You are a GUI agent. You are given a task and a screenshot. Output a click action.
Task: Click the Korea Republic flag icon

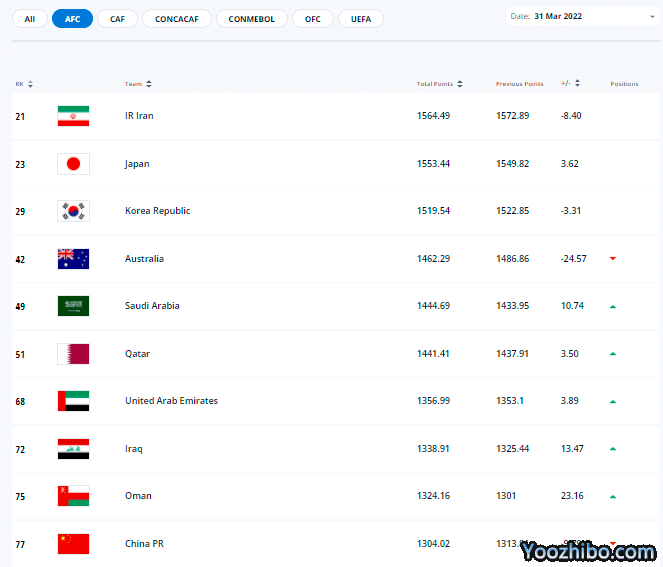point(73,211)
